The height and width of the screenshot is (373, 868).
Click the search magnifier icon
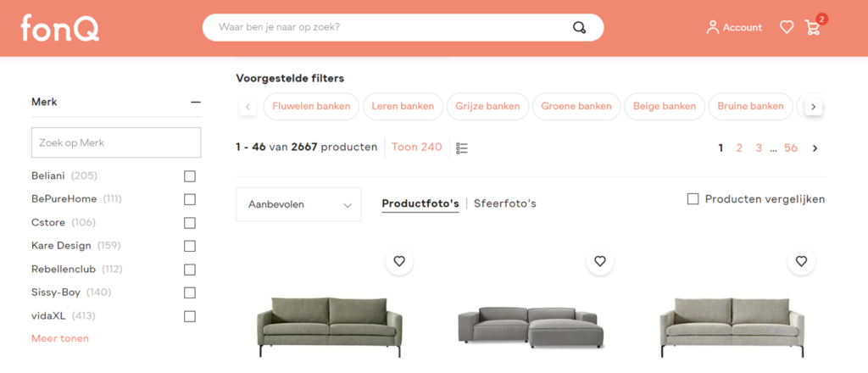click(580, 28)
